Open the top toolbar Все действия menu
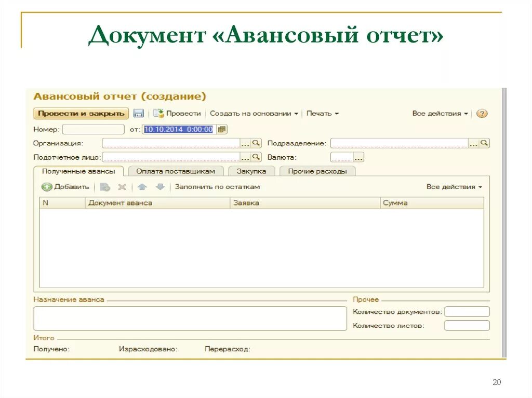 [x=440, y=114]
